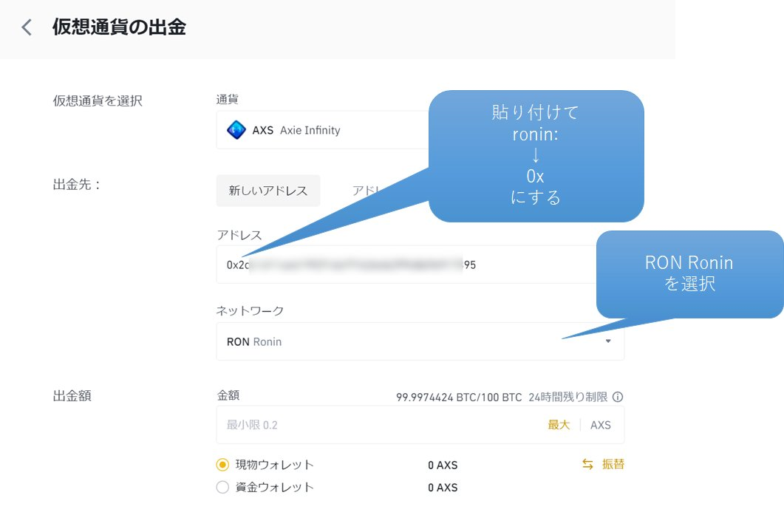Select the 新しいアドレス tab
The image size is (784, 532).
pyautogui.click(x=268, y=191)
